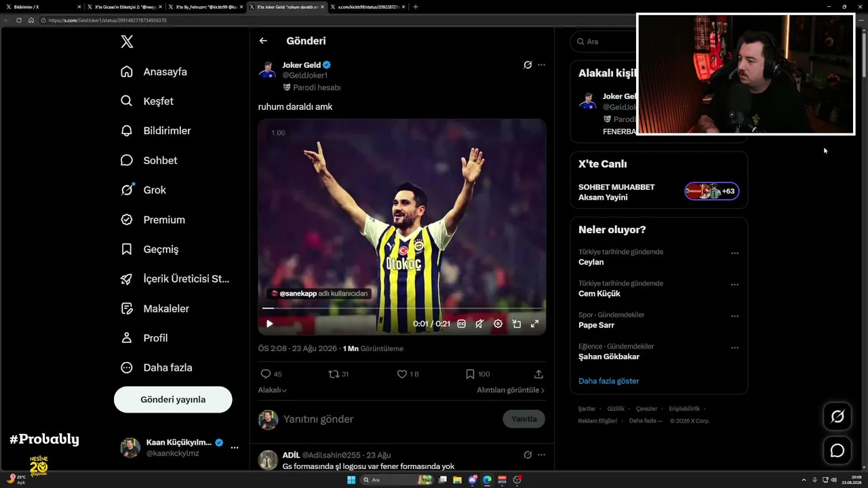Expand the Alakalı sort dropdown
The height and width of the screenshot is (488, 868).
click(273, 390)
